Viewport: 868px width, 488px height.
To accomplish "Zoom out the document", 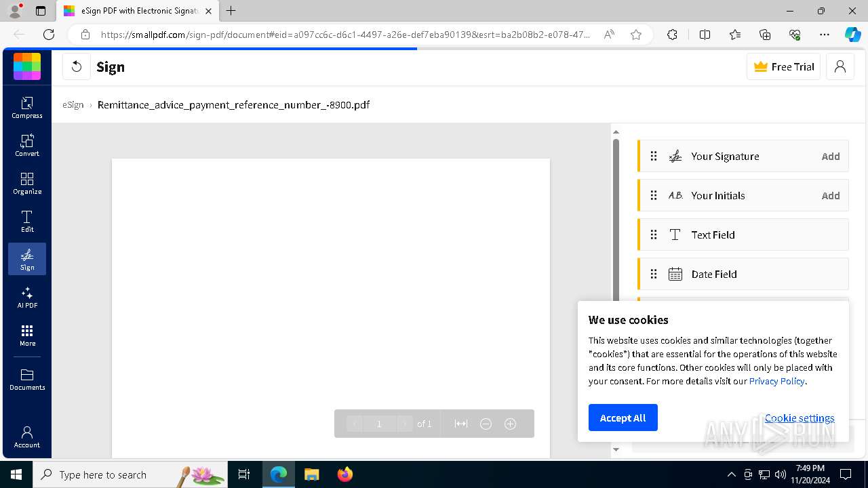I will point(486,424).
